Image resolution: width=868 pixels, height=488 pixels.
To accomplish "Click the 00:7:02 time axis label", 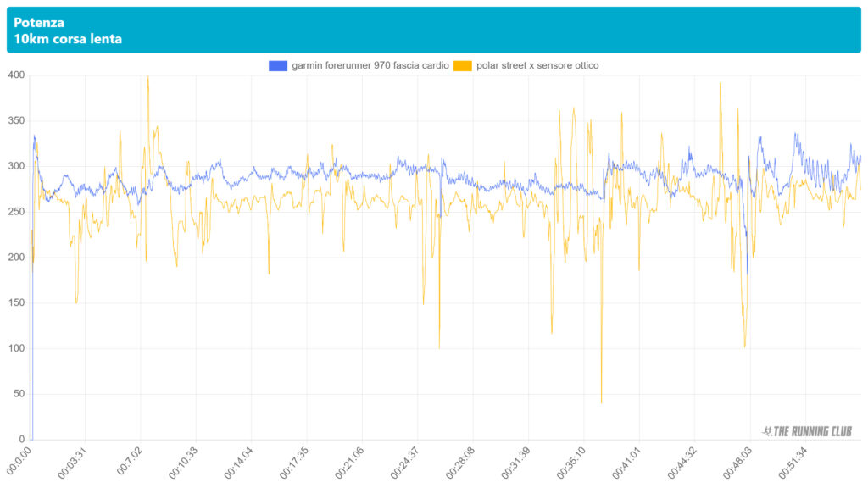I will click(x=130, y=461).
